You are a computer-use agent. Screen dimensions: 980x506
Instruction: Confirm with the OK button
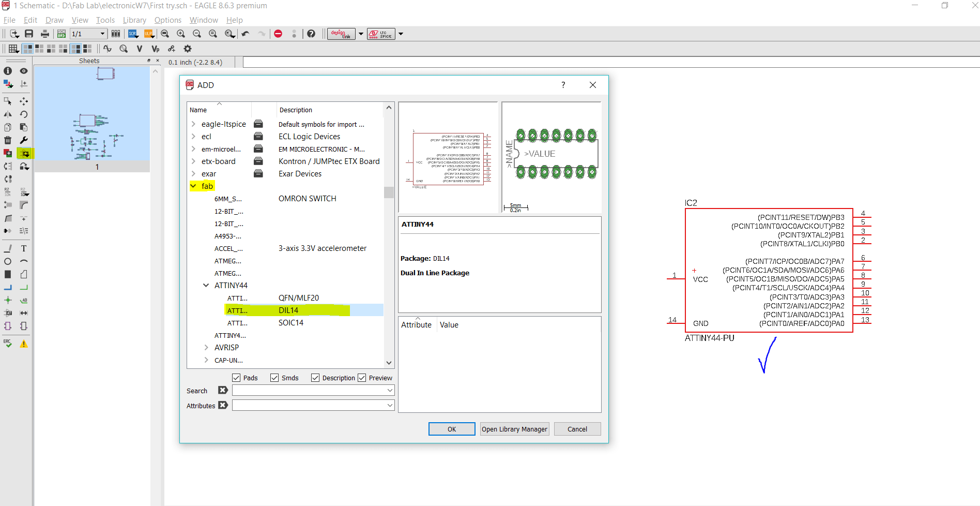[452, 429]
